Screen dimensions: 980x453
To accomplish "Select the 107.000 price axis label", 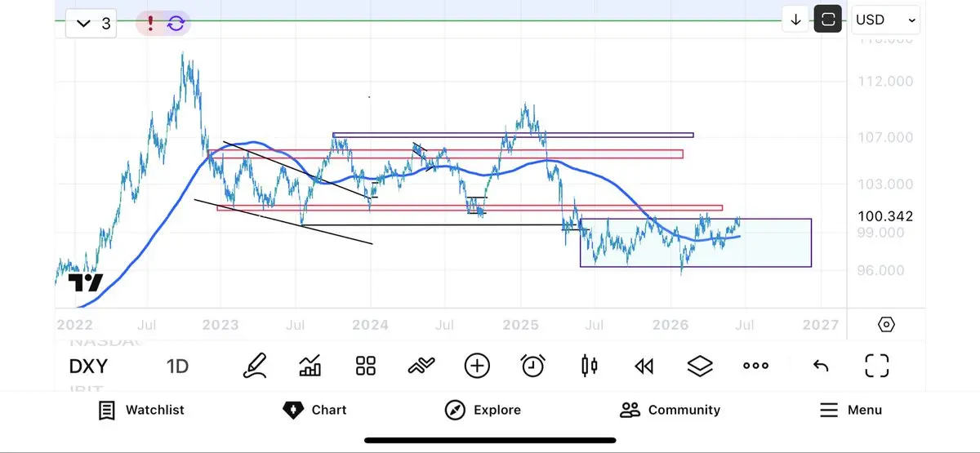I will 885,137.
